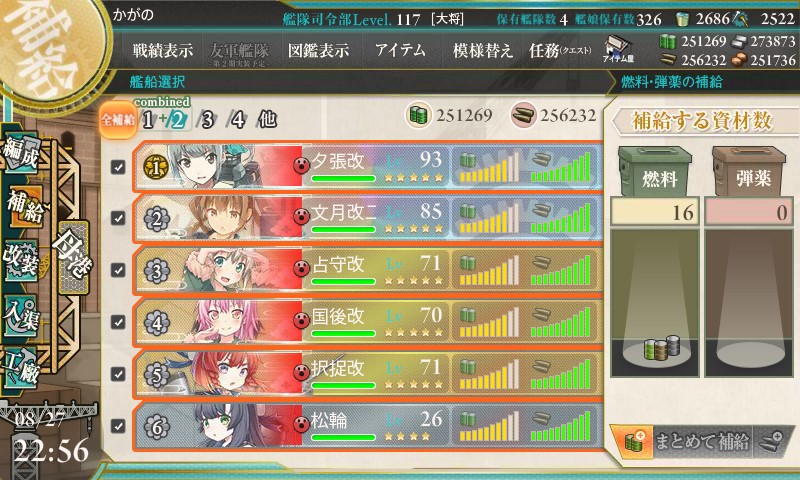
Task: Select the 改装 remodel sidebar icon
Action: [x=21, y=260]
